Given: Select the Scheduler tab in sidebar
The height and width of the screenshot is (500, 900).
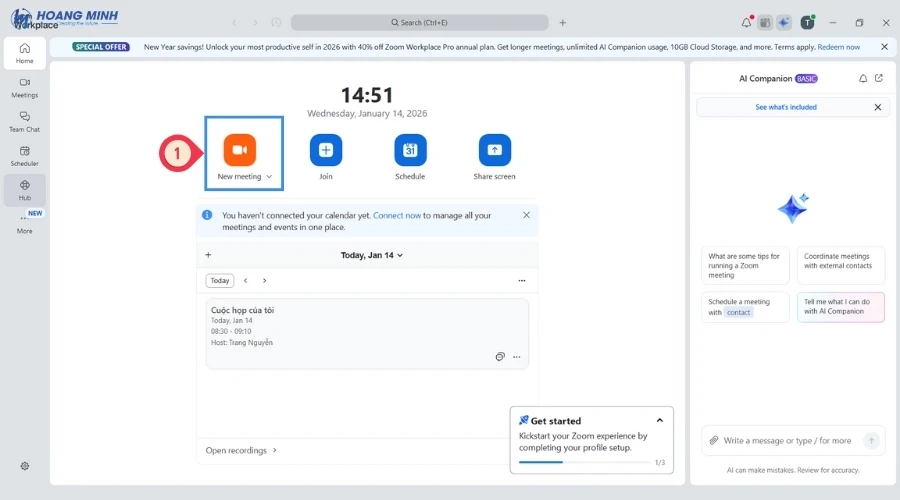Looking at the screenshot, I should tap(24, 155).
